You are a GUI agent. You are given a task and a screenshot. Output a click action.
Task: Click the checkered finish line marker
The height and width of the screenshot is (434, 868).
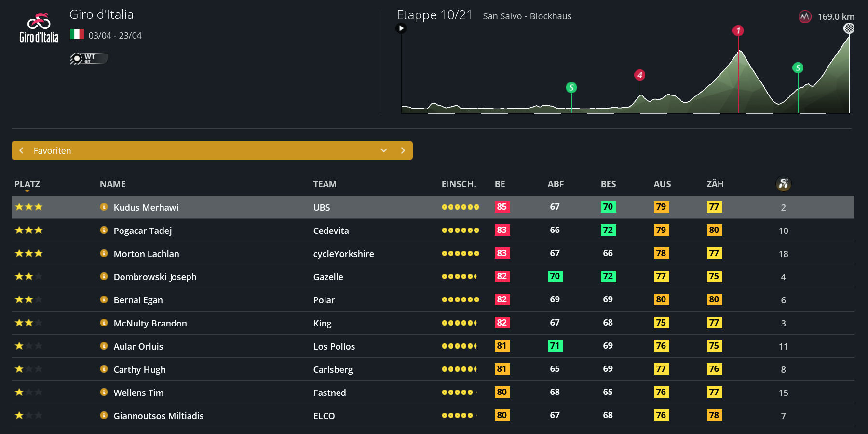(x=849, y=28)
